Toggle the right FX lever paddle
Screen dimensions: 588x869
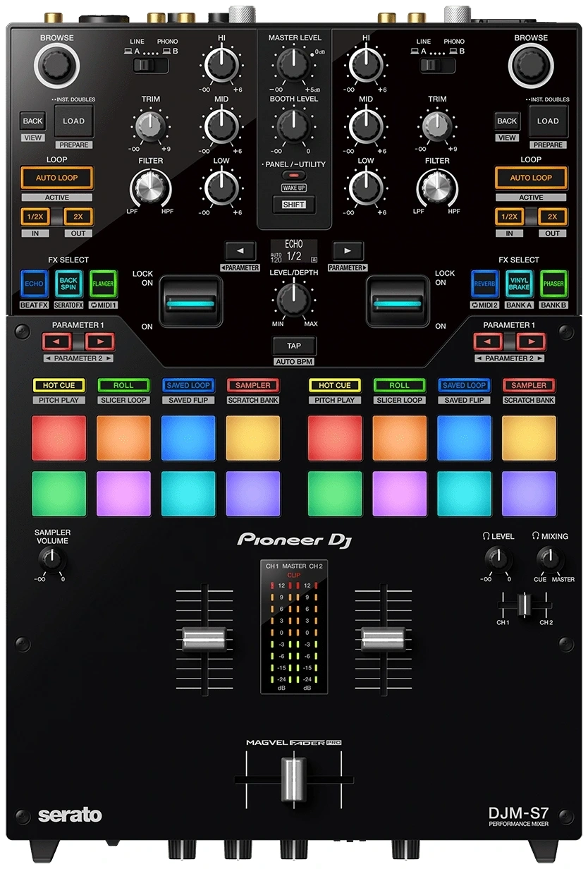click(398, 301)
